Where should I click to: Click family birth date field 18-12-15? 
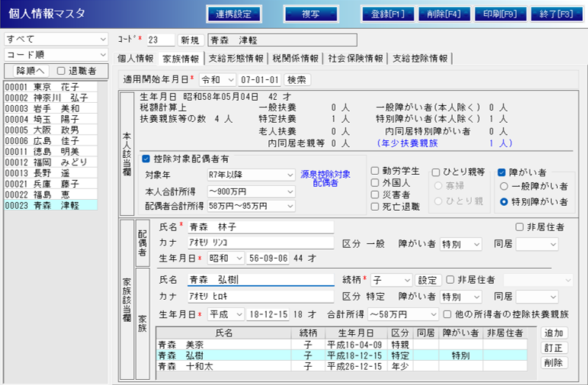268,314
